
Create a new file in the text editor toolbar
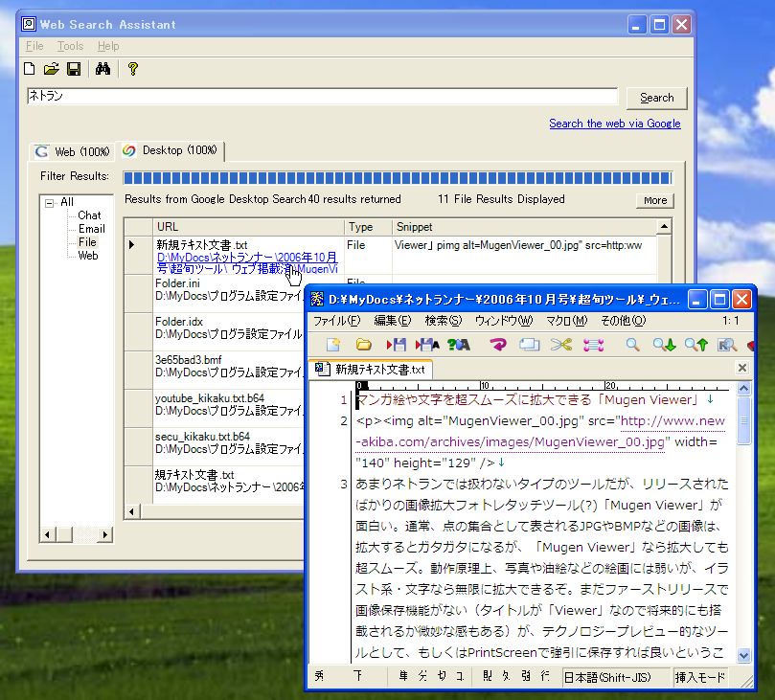tap(333, 345)
